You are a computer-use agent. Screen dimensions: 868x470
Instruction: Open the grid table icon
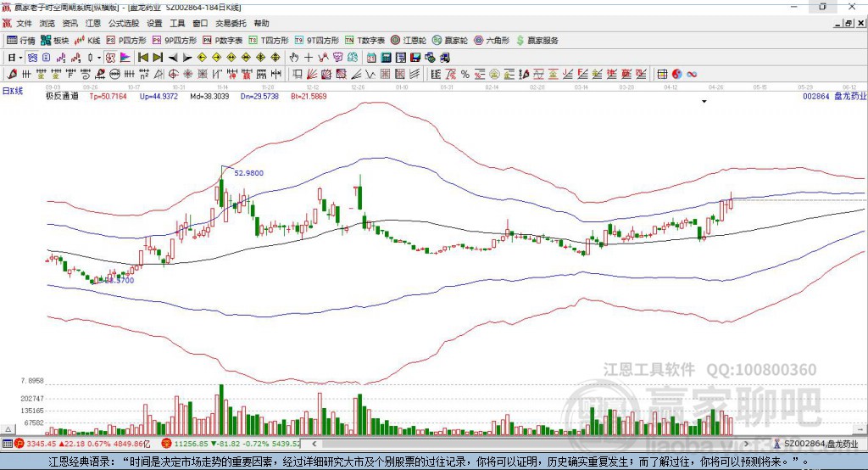click(662, 75)
